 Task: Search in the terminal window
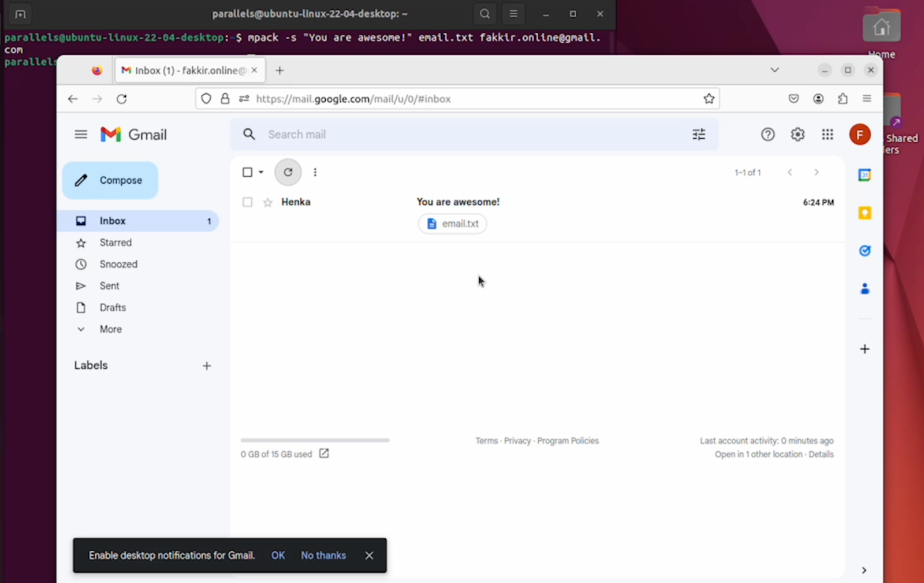point(485,14)
